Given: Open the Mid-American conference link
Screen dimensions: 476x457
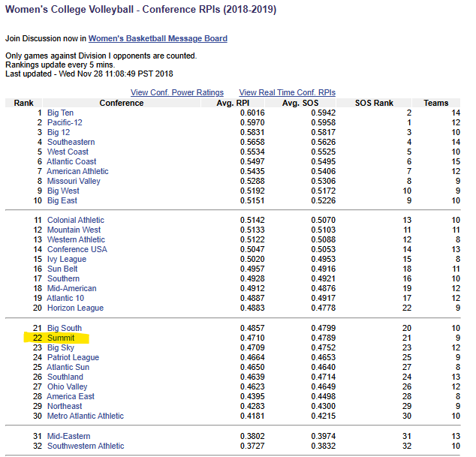Looking at the screenshot, I should (71, 288).
